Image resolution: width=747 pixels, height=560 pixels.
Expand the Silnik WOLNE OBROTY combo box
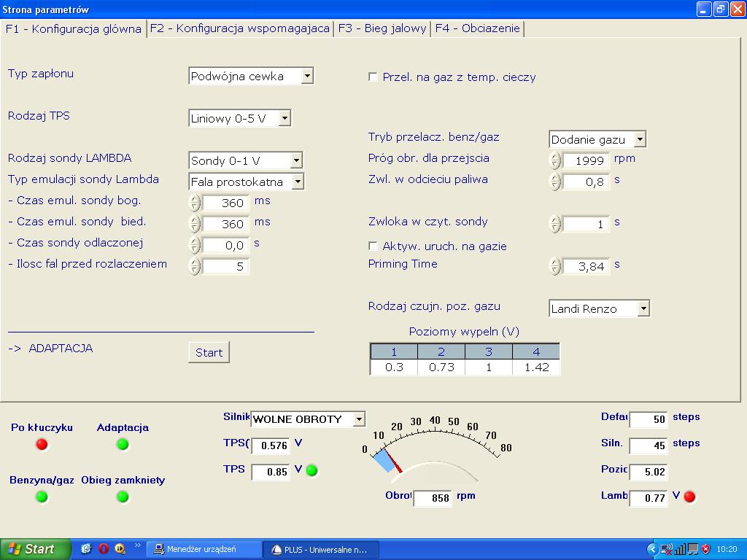click(358, 419)
